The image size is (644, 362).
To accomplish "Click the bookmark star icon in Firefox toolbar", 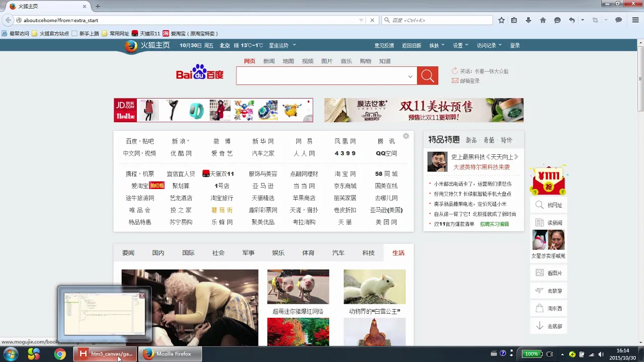I will coord(501,20).
